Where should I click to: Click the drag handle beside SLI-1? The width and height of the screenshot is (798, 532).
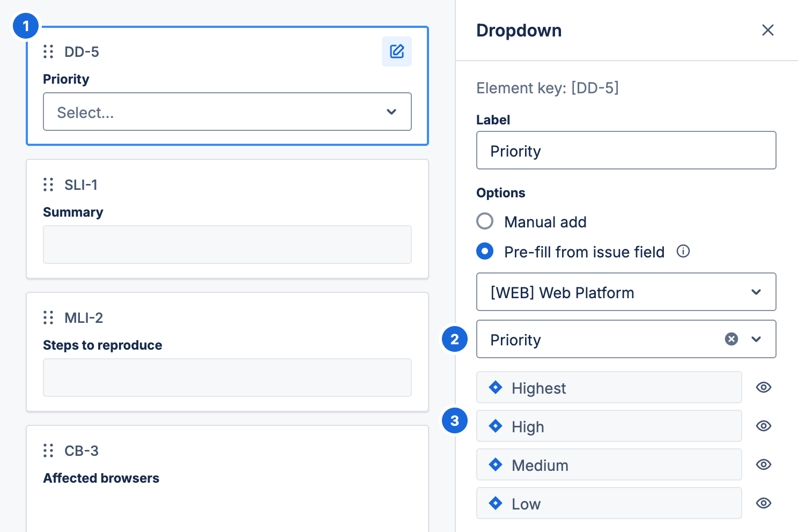[x=48, y=184]
